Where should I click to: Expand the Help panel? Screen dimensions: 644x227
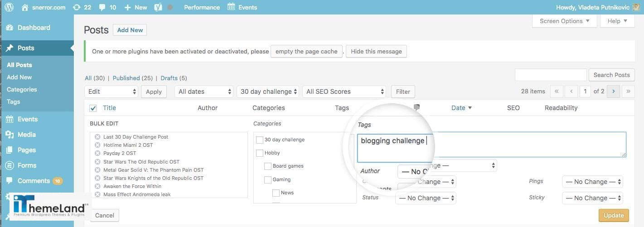click(x=617, y=21)
